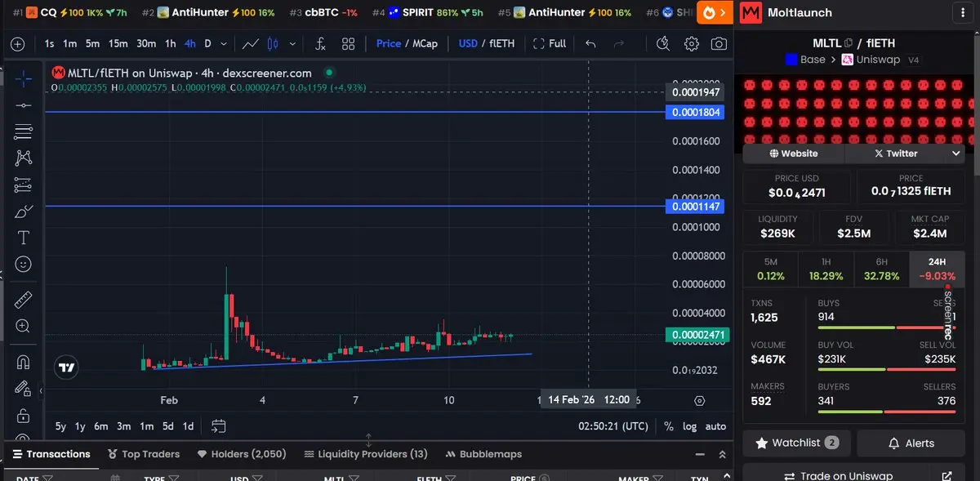Open go to date calendar

pos(218,426)
